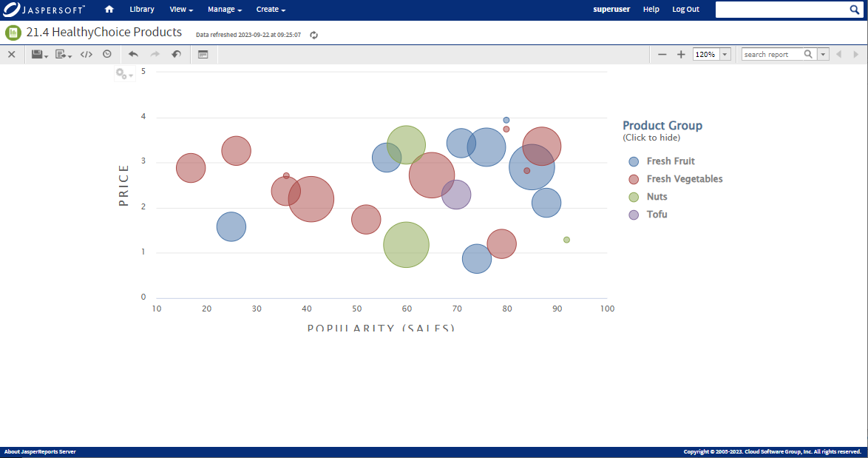Click the repository search magnifier icon
The height and width of the screenshot is (458, 868).
click(x=855, y=10)
